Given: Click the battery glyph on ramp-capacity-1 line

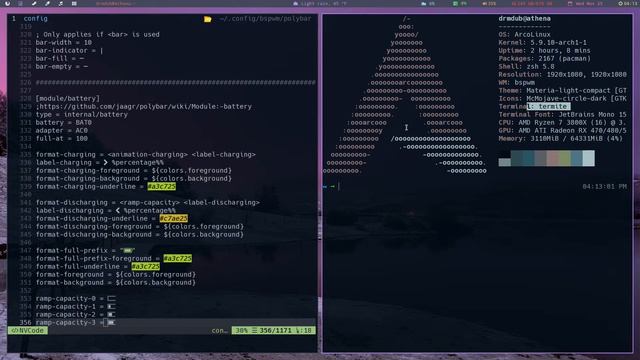Looking at the screenshot, I should pos(111,307).
